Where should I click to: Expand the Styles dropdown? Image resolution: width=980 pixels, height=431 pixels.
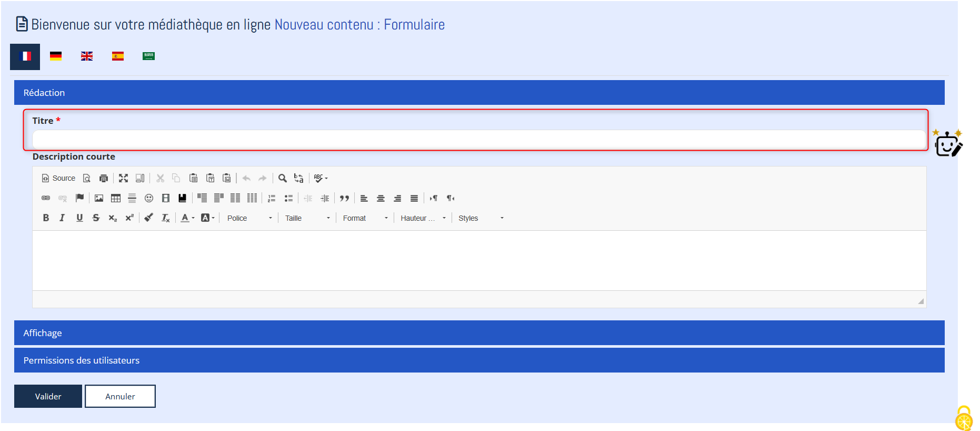coord(481,218)
